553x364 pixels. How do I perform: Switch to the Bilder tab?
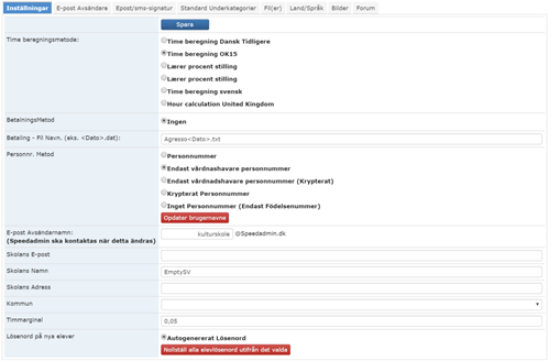point(340,8)
